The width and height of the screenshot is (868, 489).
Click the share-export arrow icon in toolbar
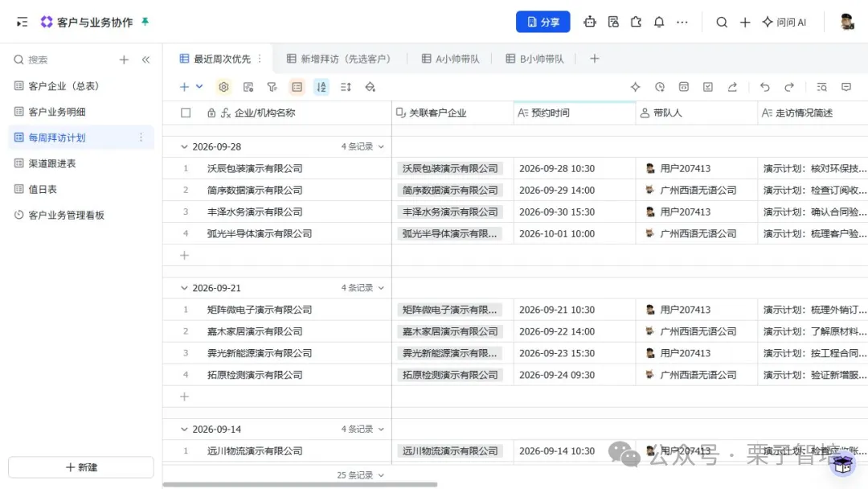click(732, 87)
